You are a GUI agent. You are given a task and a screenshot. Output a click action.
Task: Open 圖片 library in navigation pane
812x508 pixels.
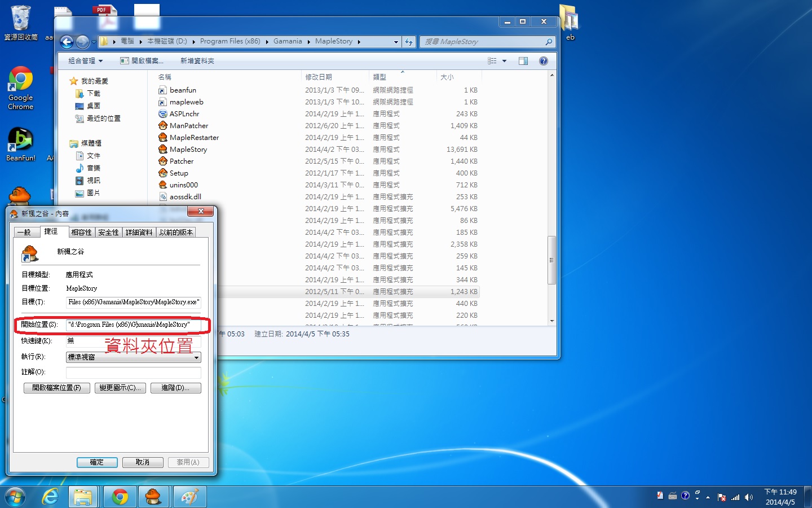[x=93, y=193]
